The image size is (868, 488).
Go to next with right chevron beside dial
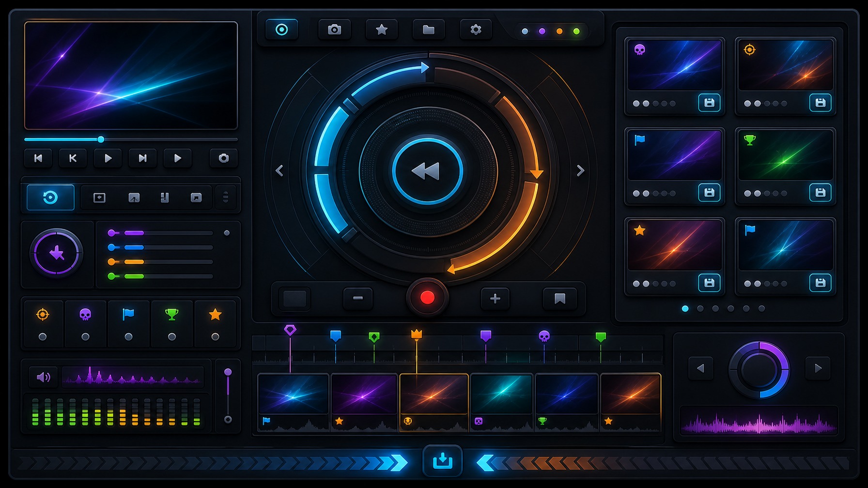point(580,171)
